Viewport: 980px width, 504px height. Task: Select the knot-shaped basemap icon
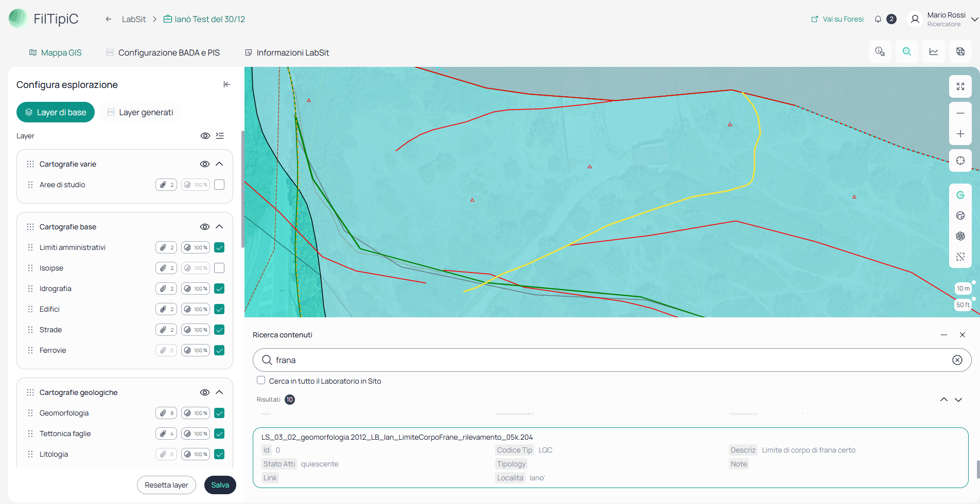[960, 236]
